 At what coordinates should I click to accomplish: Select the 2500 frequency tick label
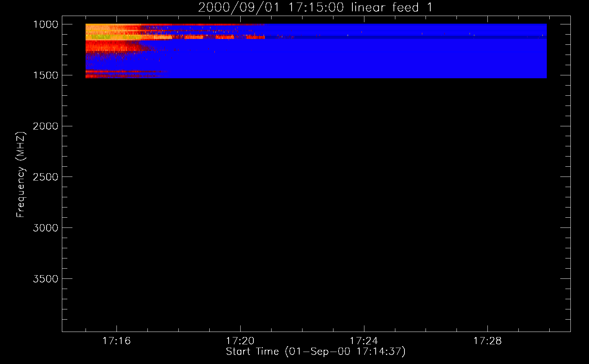(x=46, y=177)
